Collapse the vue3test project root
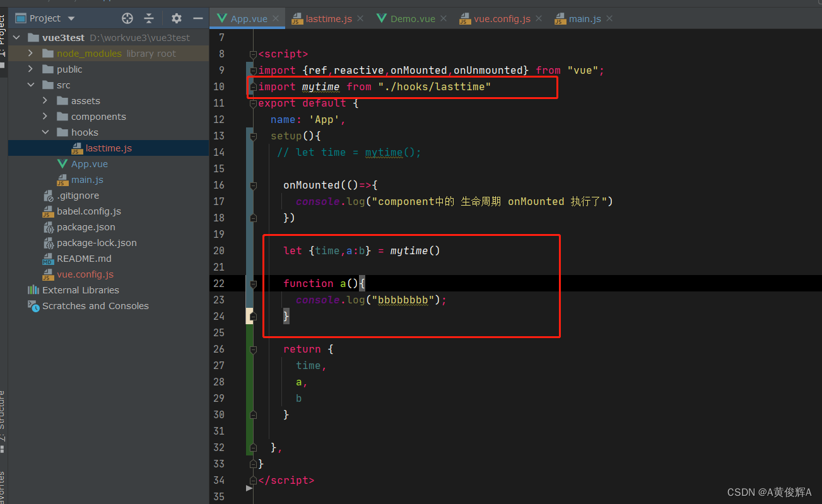Viewport: 822px width, 504px height. click(x=16, y=38)
